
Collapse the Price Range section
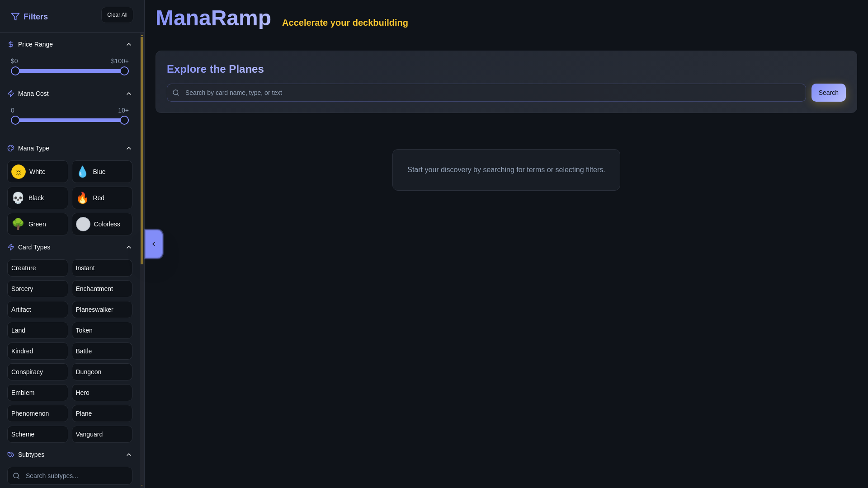(128, 44)
